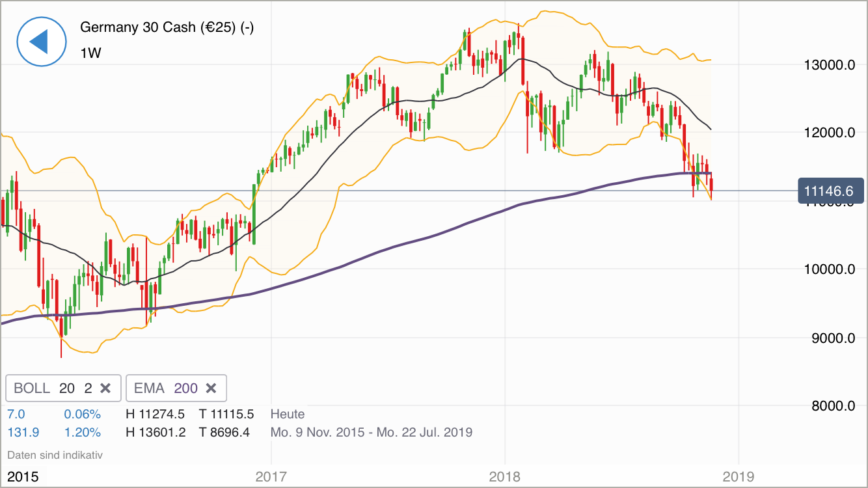Click the 2015 label on time axis

[23, 476]
